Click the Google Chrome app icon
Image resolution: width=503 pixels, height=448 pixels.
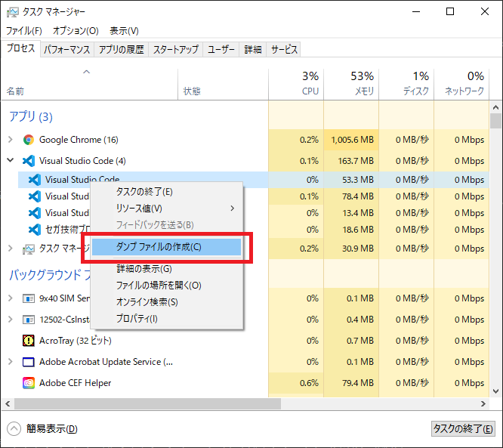(x=29, y=140)
